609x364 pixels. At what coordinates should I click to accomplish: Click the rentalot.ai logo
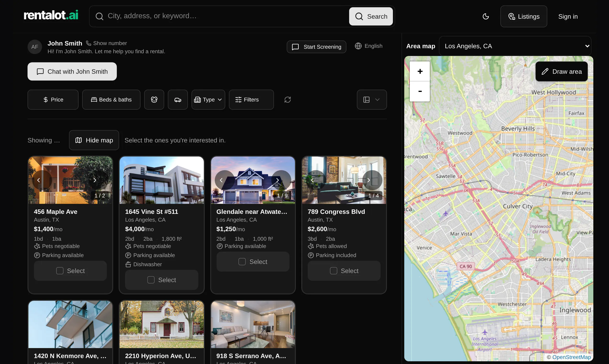(51, 15)
